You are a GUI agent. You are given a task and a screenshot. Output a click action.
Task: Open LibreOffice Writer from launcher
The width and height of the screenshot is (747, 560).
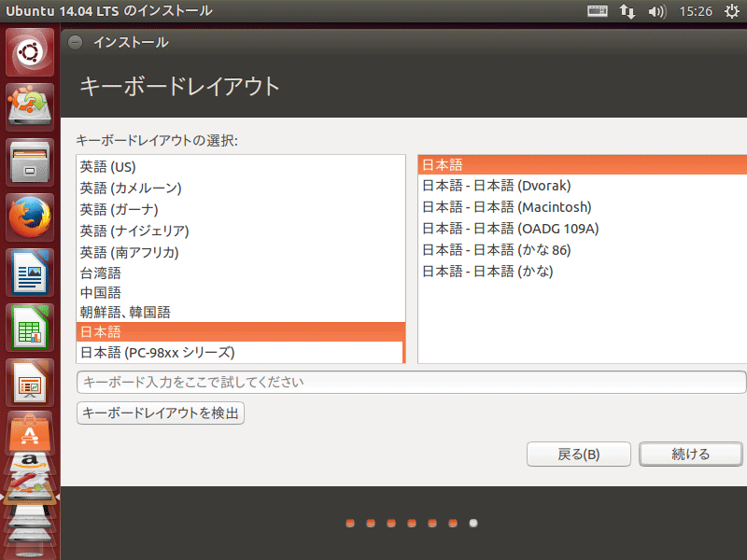(x=30, y=273)
